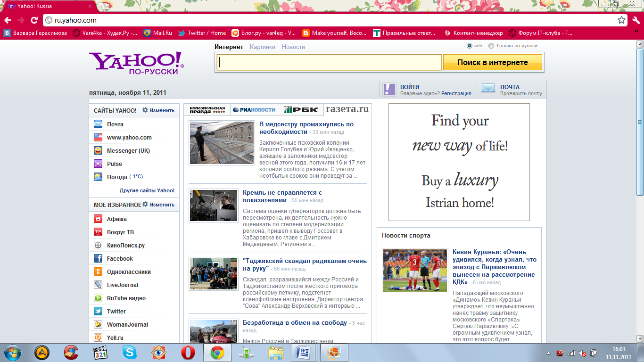Screen dimensions: 644x362
Task: Click Изменить next to Сайты Yahoo!
Action: (x=158, y=110)
